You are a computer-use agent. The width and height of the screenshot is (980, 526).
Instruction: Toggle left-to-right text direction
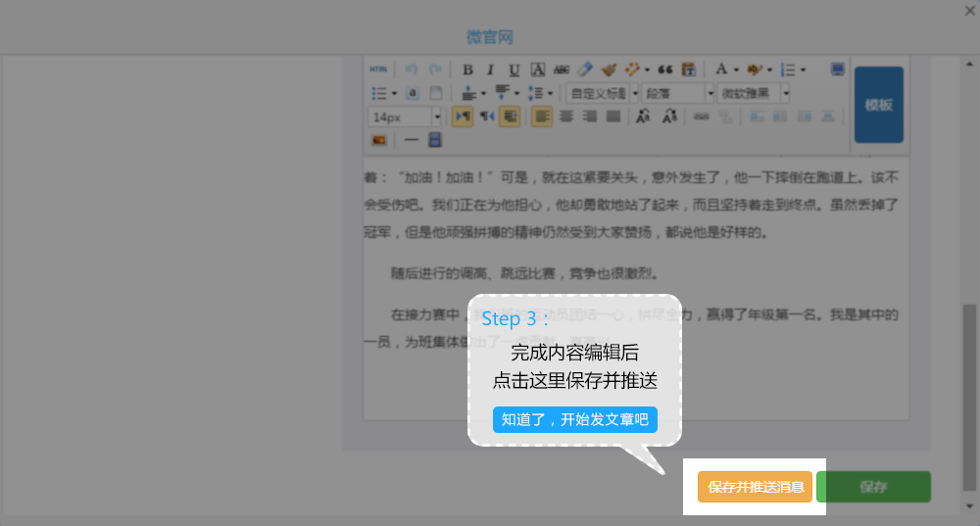[462, 117]
